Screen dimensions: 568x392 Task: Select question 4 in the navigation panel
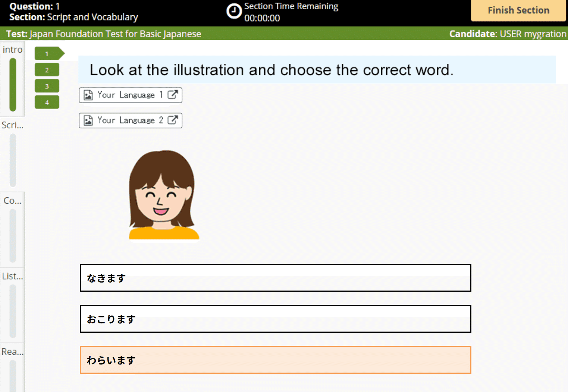coord(47,101)
